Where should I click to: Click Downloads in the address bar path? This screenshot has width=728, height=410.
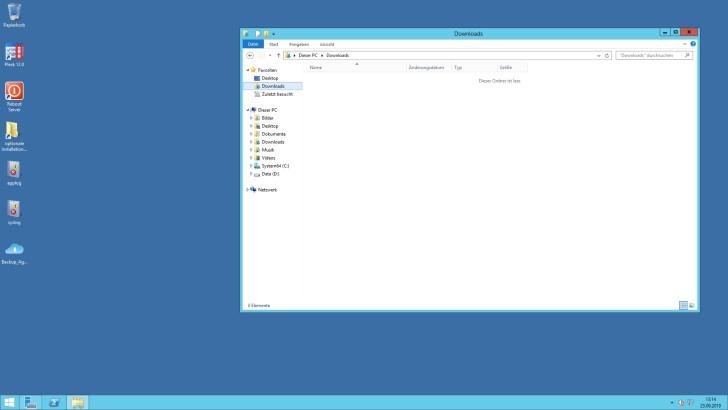(338, 55)
